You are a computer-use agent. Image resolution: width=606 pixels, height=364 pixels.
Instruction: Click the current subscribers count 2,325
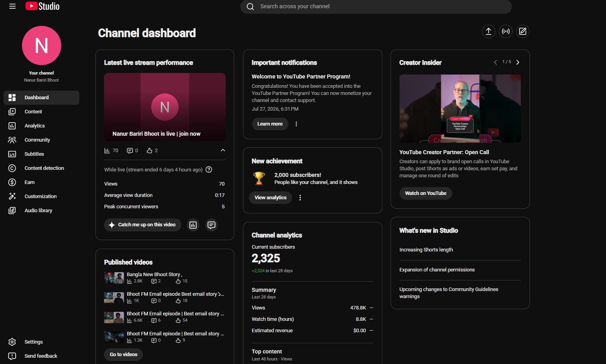tap(266, 258)
